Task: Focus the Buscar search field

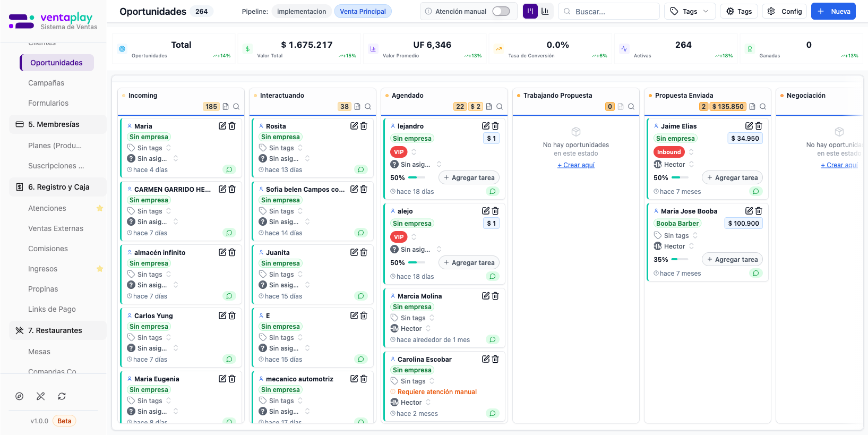Action: pyautogui.click(x=609, y=11)
